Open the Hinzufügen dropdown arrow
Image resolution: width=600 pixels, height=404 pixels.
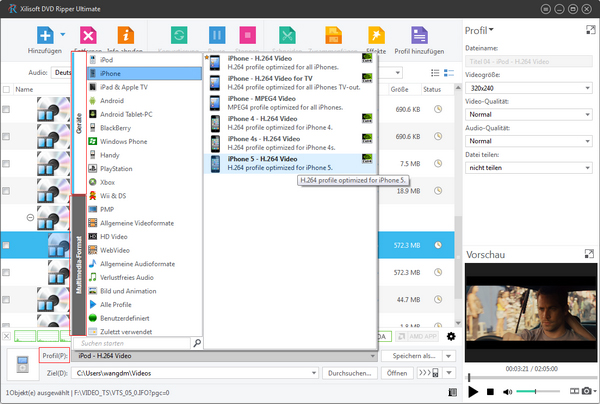pos(63,34)
